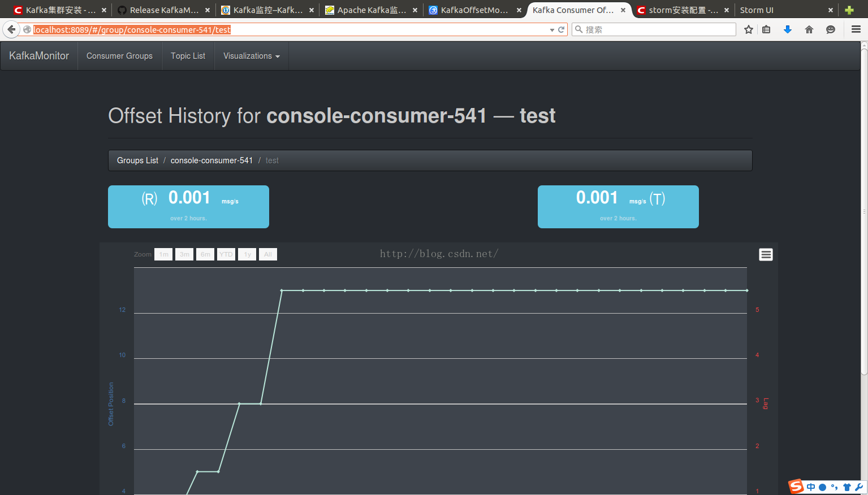Click the browser search box

click(x=654, y=29)
